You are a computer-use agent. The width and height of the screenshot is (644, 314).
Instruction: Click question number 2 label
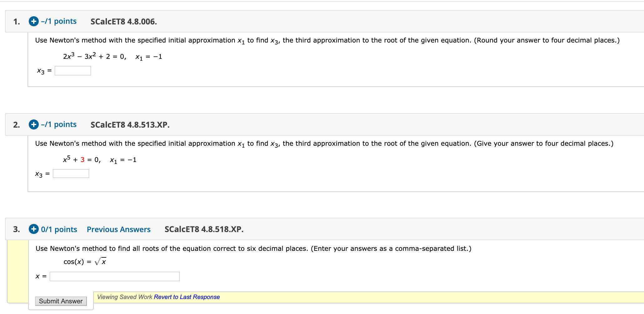[x=17, y=124]
